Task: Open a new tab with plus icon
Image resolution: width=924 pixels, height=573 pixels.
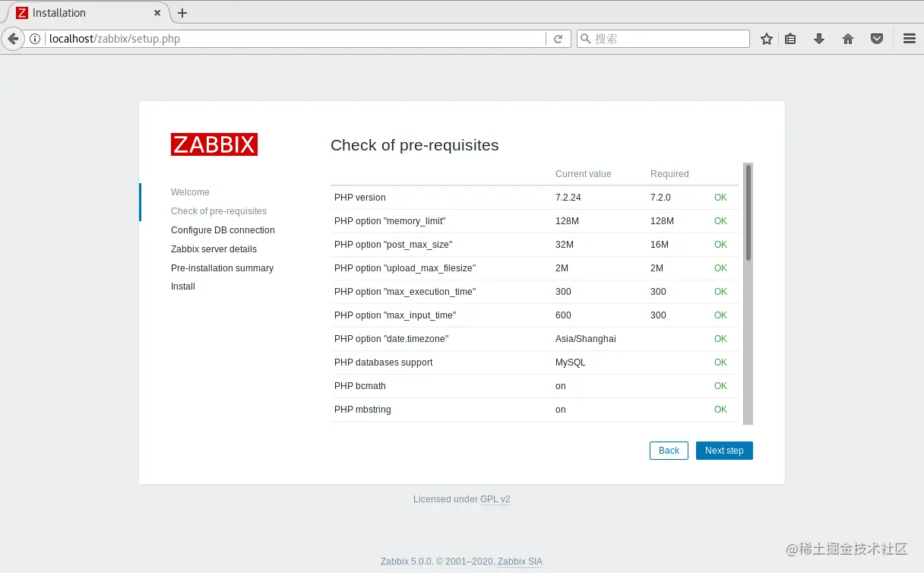Action: (182, 13)
